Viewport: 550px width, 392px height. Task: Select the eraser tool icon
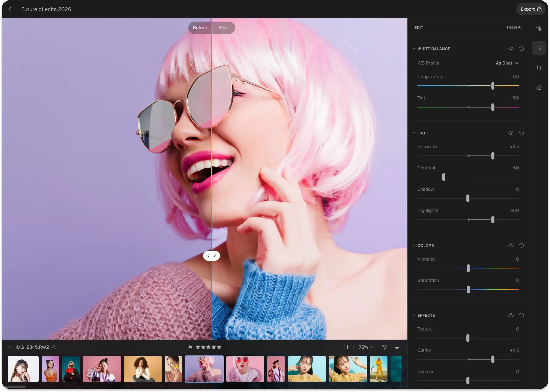click(x=539, y=88)
